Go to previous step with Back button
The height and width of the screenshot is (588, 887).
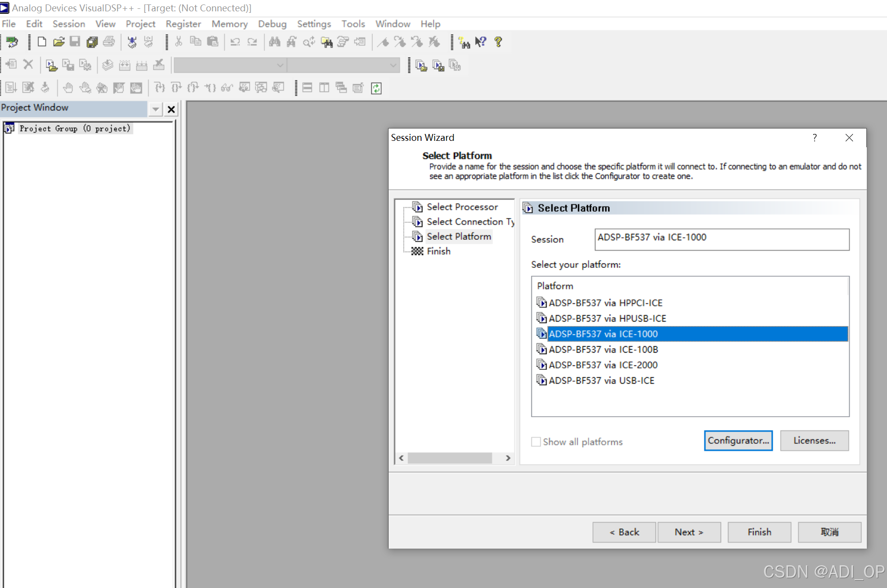[624, 532]
